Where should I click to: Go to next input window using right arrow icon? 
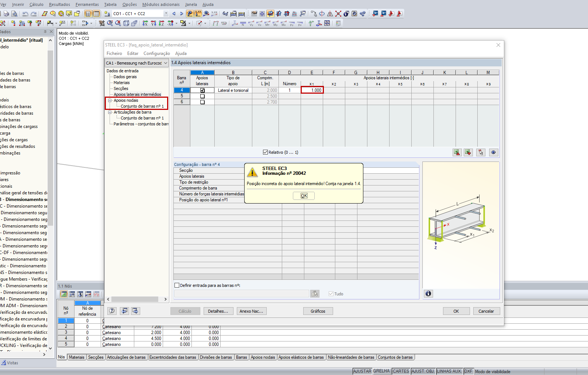(x=135, y=311)
